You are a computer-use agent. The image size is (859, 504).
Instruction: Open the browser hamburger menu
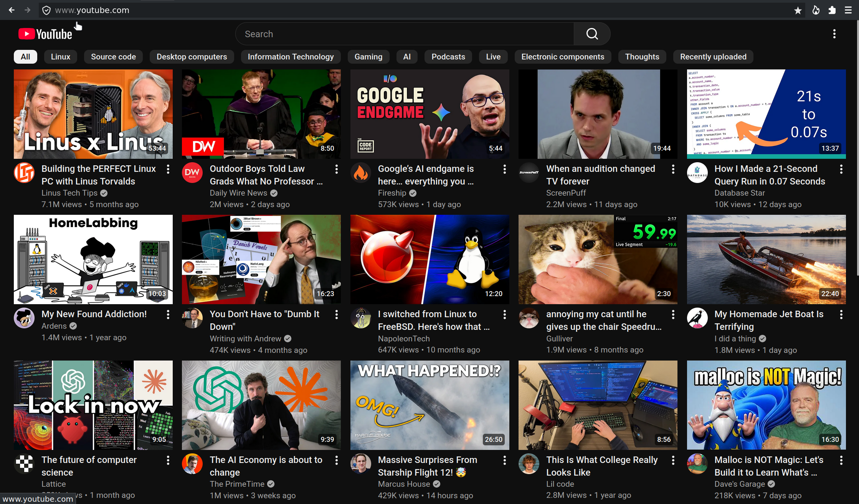(x=848, y=10)
